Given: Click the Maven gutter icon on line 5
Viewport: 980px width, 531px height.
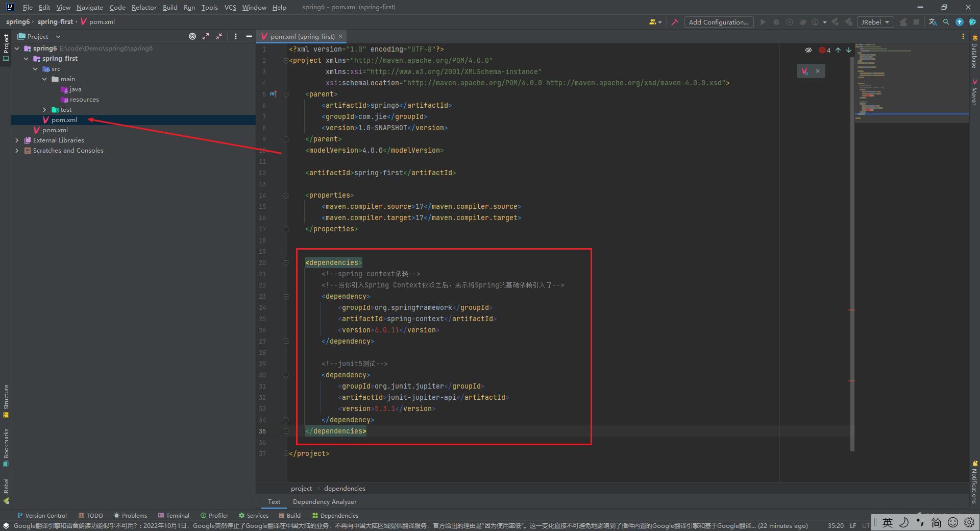Looking at the screenshot, I should 273,94.
